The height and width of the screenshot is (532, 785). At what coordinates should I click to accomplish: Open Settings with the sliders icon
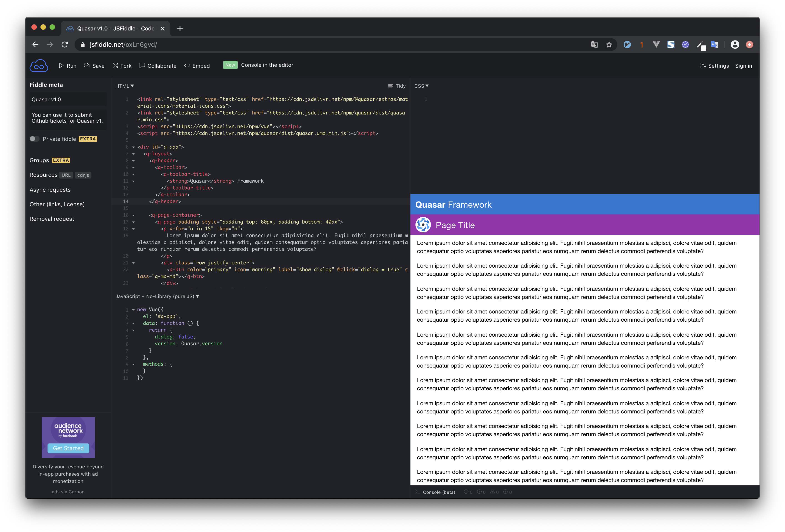point(702,65)
